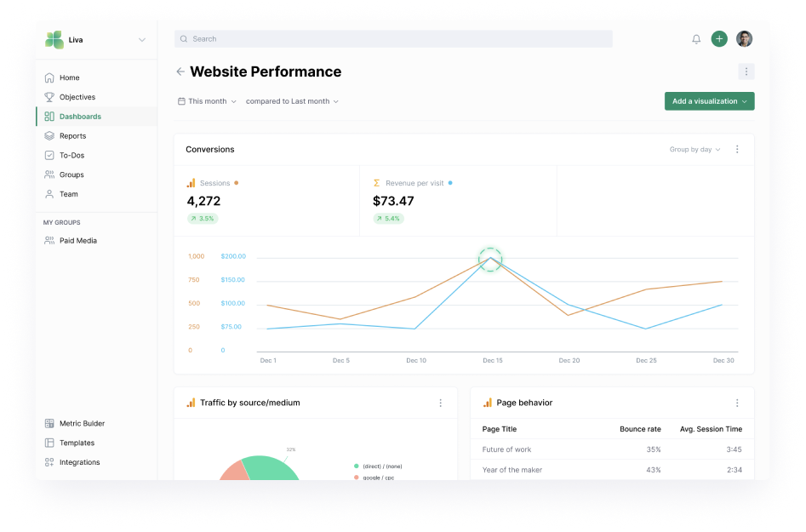Image resolution: width=806 pixels, height=532 pixels.
Task: Open Traffic by source/medium options menu
Action: pos(440,403)
